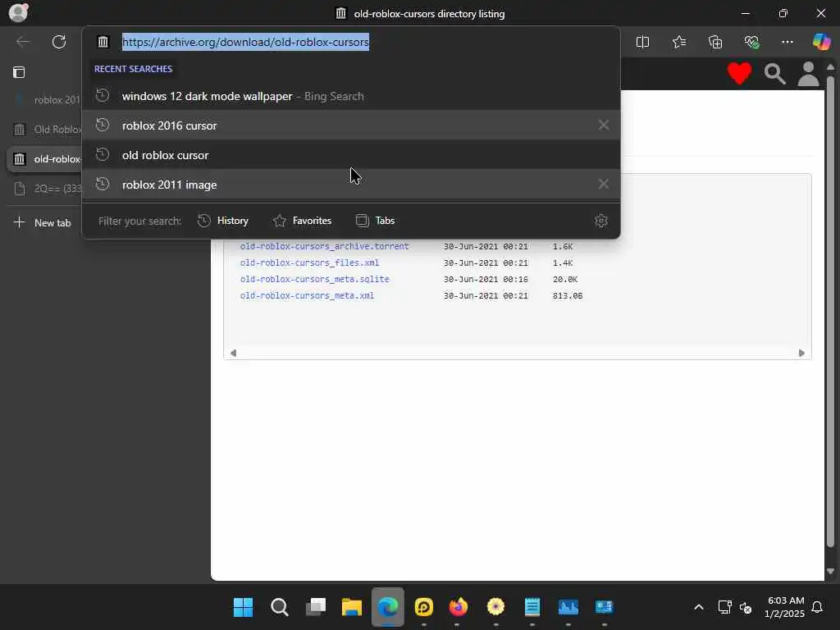Filter search by Favorites

pyautogui.click(x=302, y=221)
